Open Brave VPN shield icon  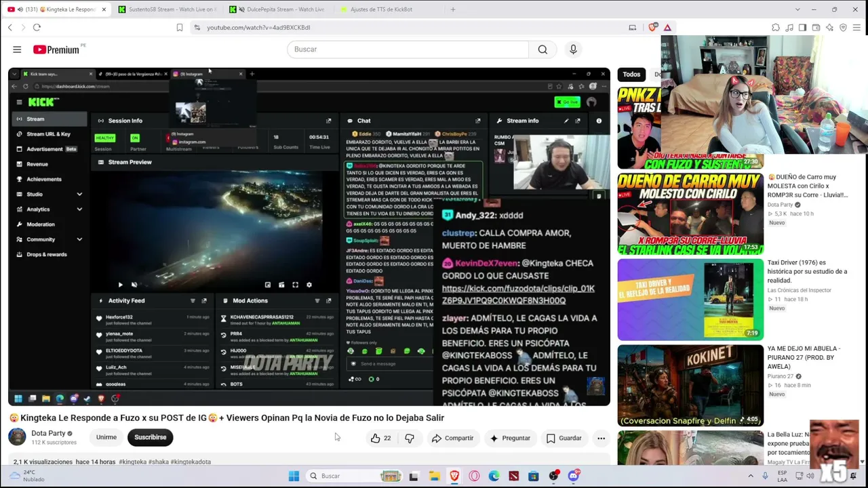coord(843,27)
